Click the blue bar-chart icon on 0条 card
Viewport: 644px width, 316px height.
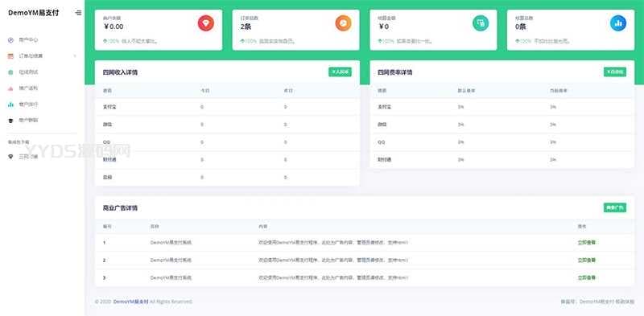618,23
